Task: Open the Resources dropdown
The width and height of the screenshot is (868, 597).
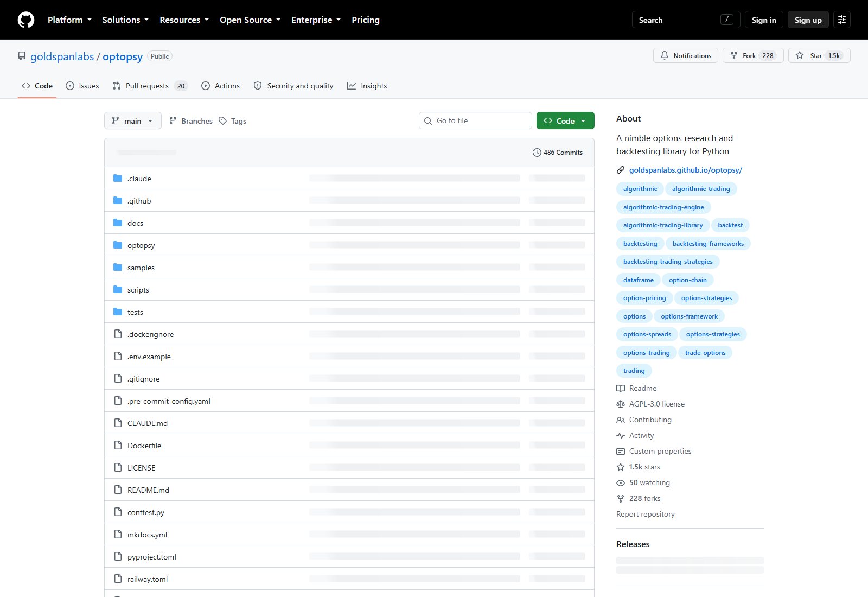Action: pyautogui.click(x=184, y=20)
